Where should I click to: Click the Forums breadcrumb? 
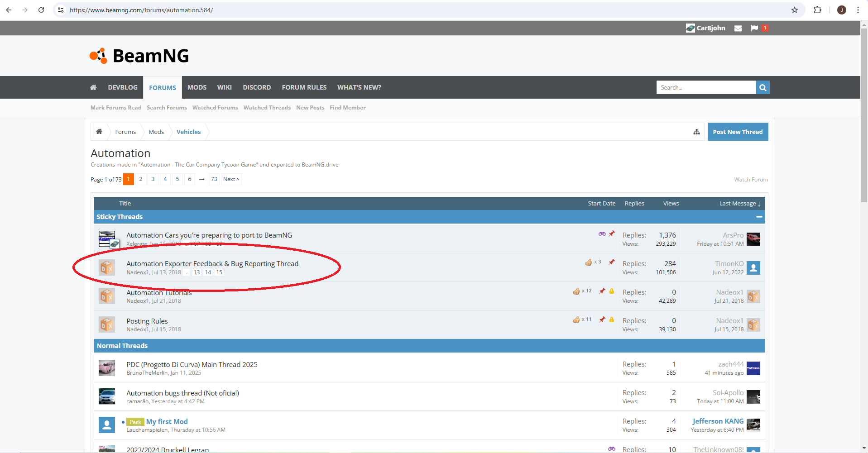point(125,132)
